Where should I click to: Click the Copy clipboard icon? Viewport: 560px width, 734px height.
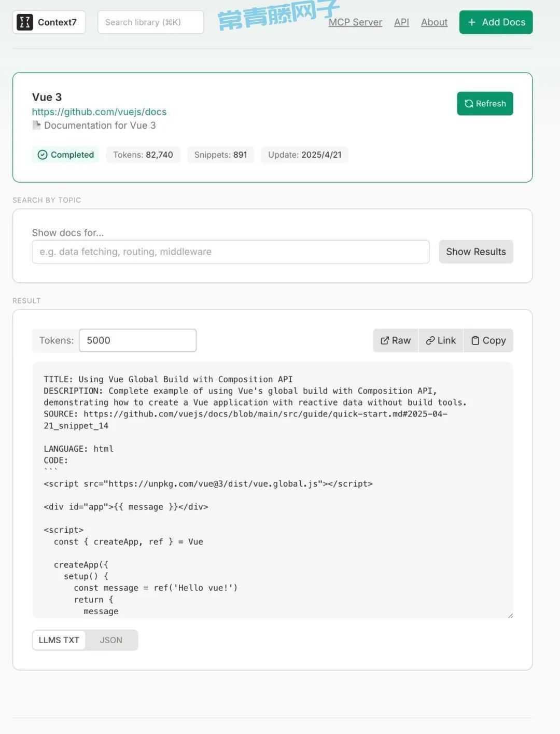[475, 341]
